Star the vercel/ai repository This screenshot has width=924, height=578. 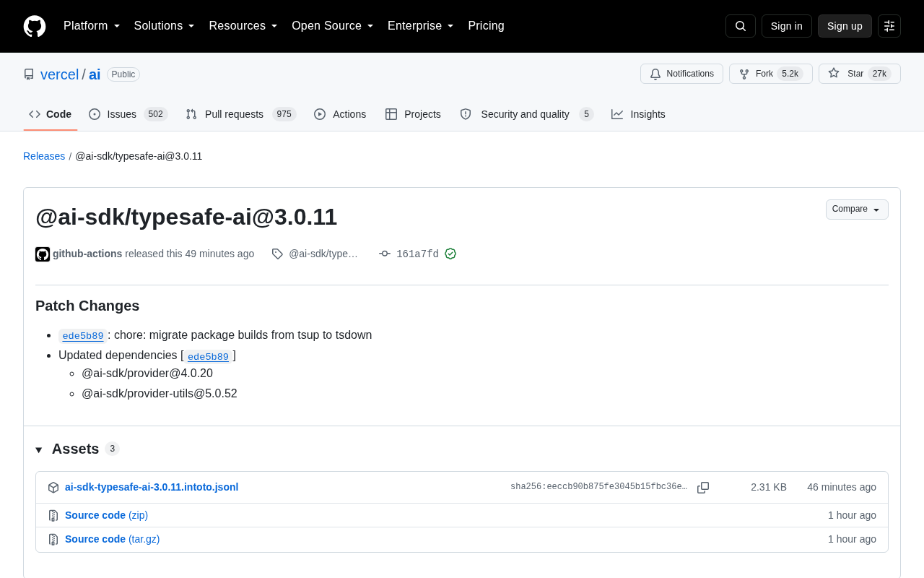pyautogui.click(x=859, y=74)
